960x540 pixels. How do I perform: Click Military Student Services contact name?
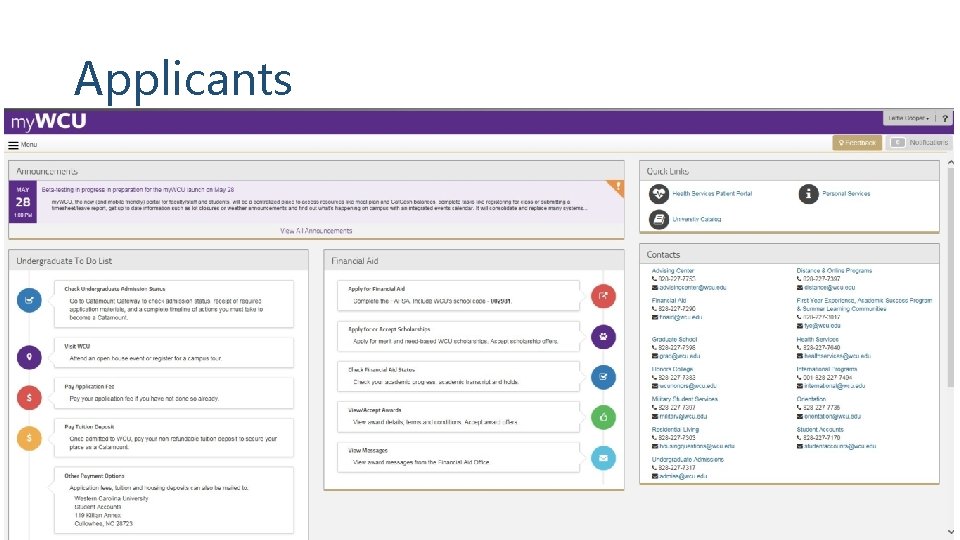[x=684, y=399]
